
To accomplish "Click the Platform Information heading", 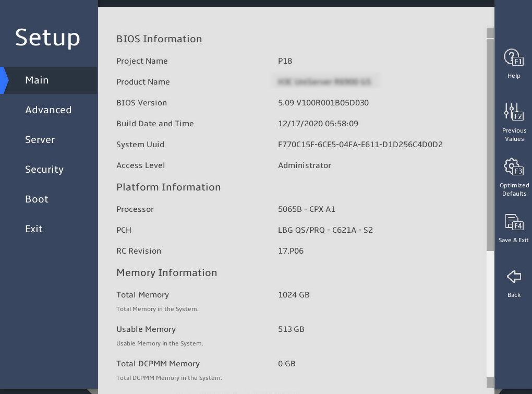I will click(x=168, y=187).
